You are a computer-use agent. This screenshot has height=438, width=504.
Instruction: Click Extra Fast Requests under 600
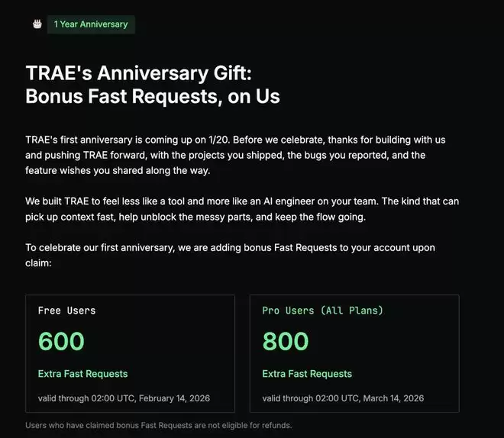[x=82, y=374]
